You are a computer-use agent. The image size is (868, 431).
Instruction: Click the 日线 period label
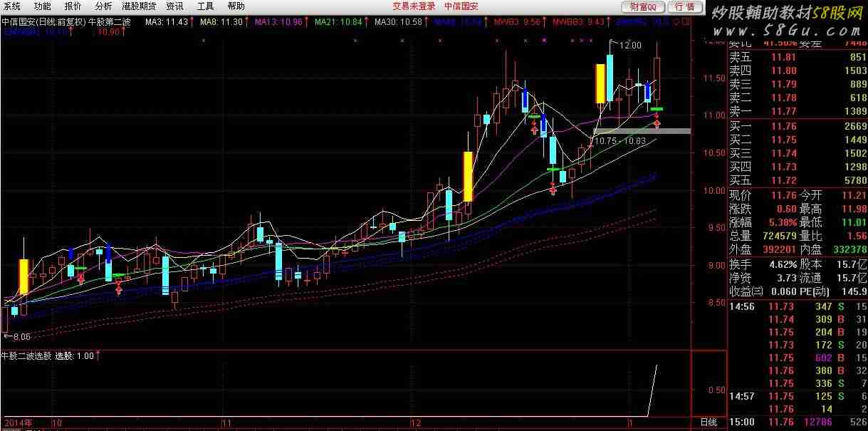[x=709, y=423]
